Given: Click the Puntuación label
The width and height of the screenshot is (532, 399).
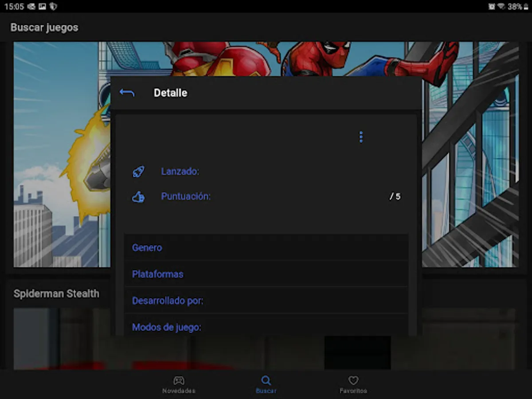Looking at the screenshot, I should (186, 196).
